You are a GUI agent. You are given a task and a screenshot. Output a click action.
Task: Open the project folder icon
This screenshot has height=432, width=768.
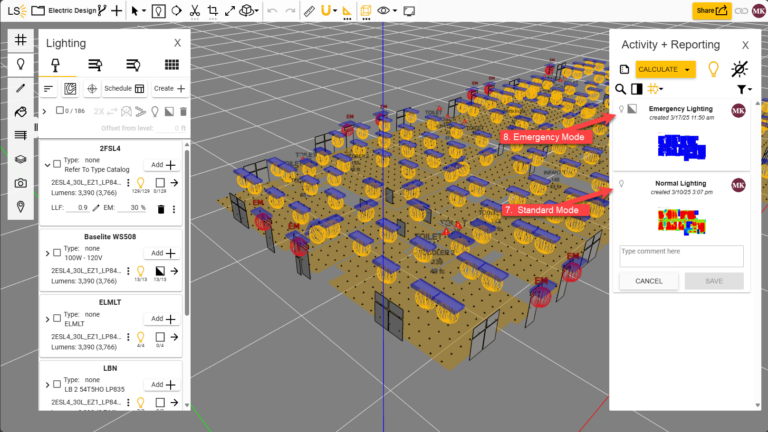pyautogui.click(x=38, y=10)
